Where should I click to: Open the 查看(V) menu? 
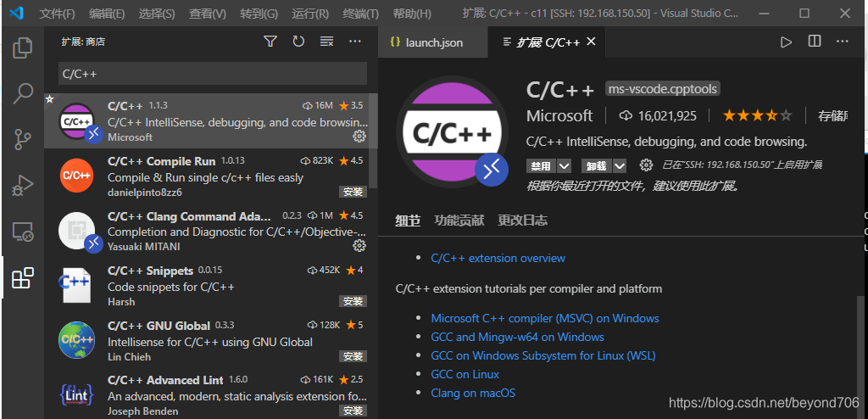tap(207, 14)
